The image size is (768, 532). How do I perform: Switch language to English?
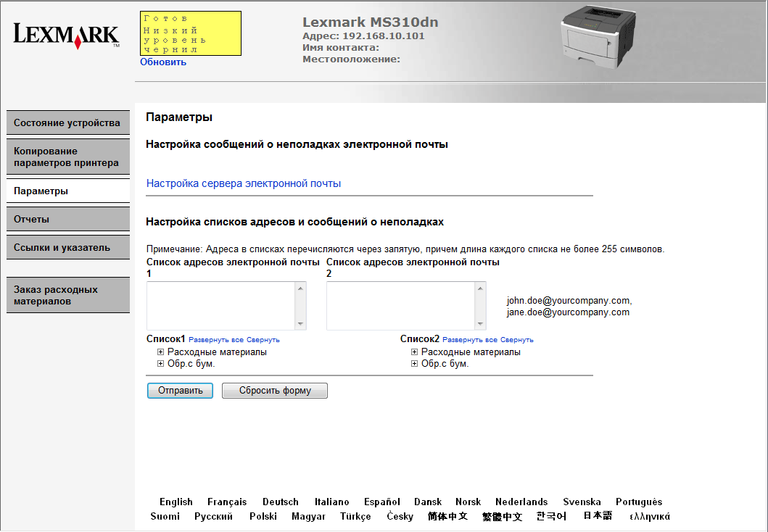[176, 502]
